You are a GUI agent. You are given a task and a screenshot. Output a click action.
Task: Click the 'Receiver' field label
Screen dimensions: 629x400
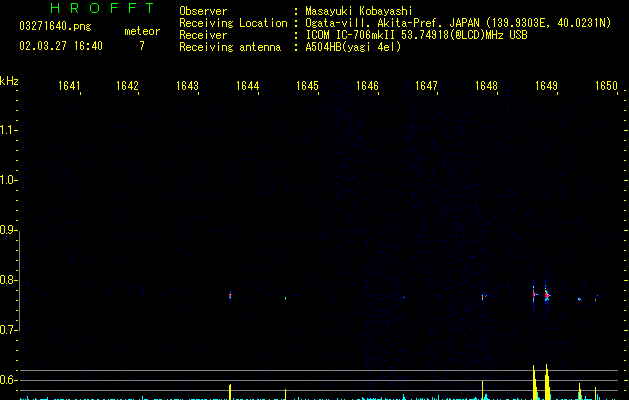203,35
